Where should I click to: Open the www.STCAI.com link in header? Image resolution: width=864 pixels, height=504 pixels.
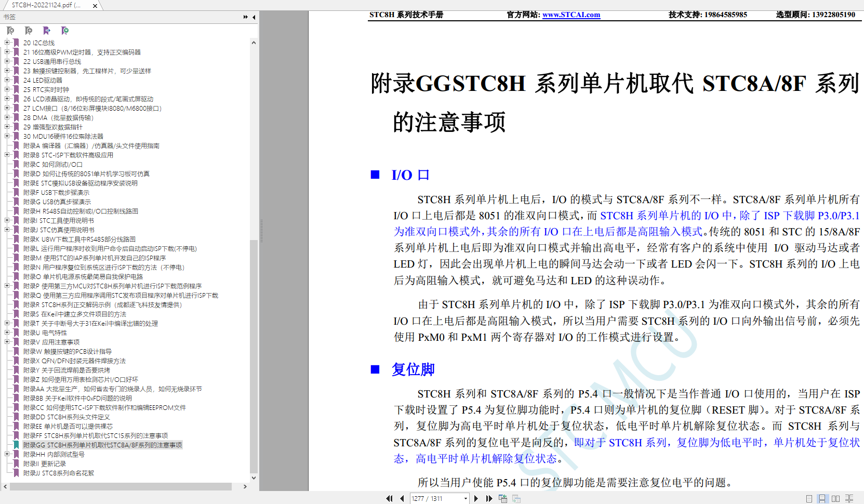coord(571,15)
